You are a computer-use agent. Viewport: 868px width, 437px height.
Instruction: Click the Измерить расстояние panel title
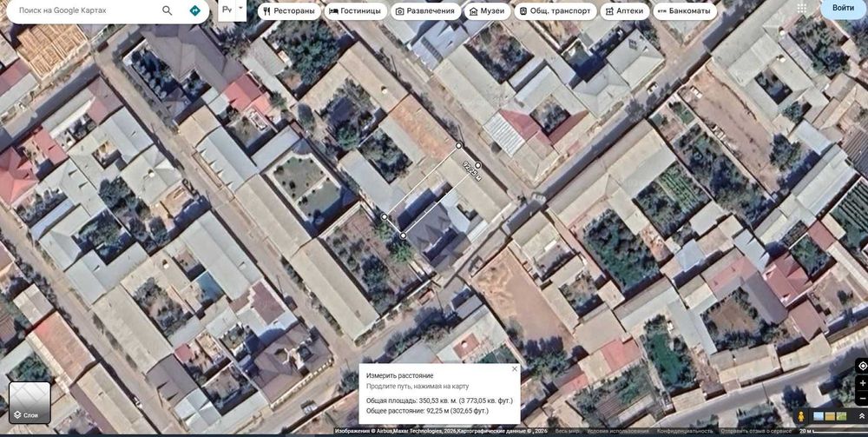coord(399,375)
